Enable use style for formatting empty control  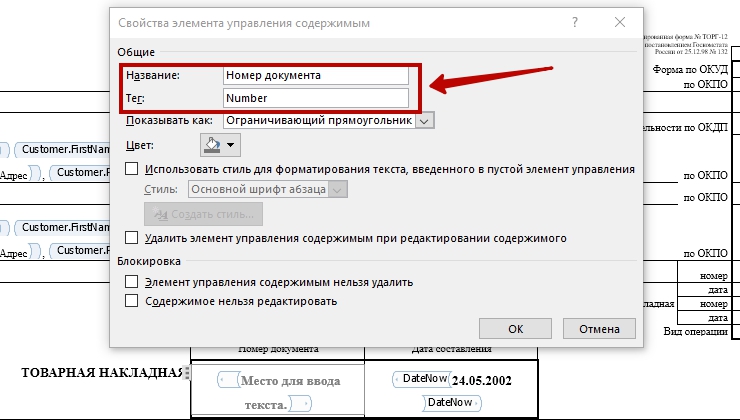click(132, 169)
